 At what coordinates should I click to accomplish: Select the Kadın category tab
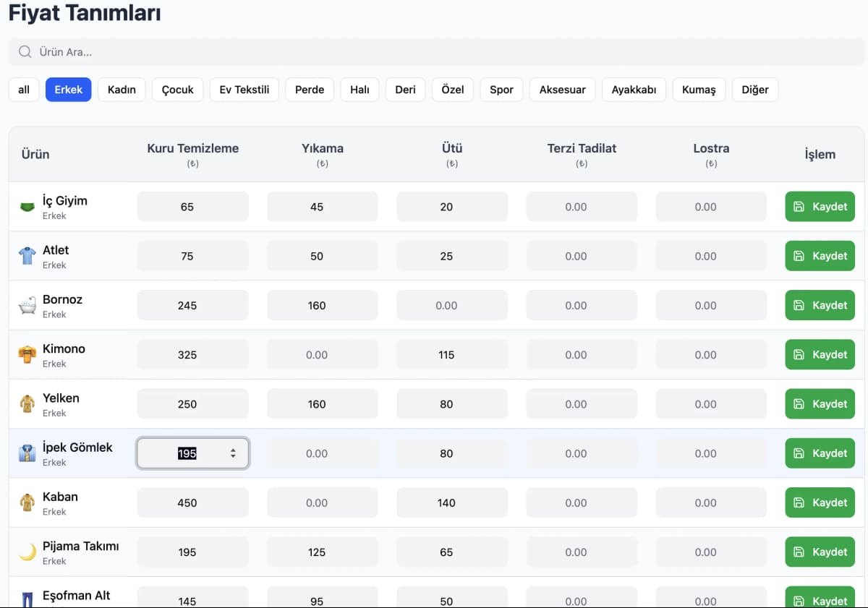pos(122,90)
